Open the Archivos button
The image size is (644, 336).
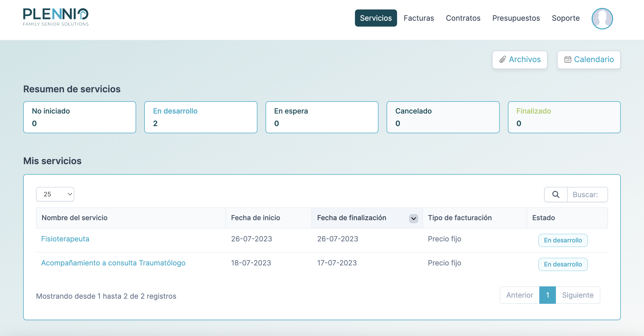click(x=520, y=60)
